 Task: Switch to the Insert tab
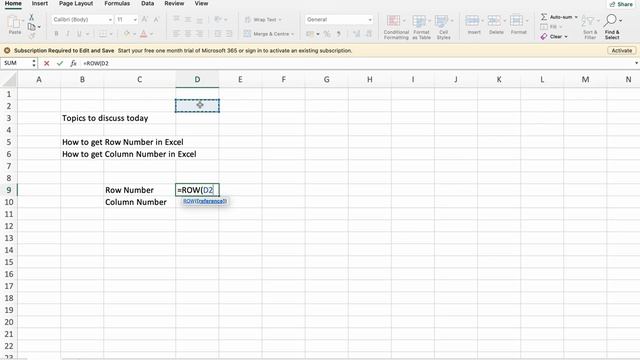[40, 3]
